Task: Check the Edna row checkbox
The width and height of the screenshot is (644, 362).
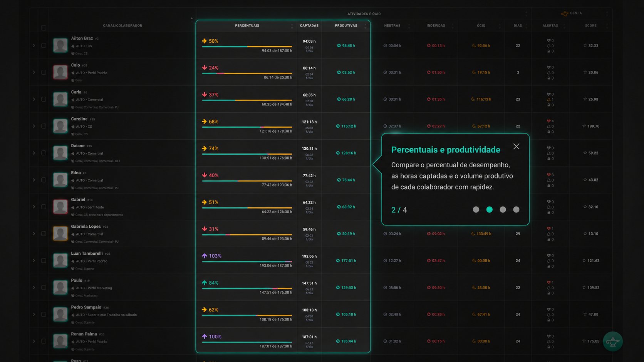Action: [44, 180]
